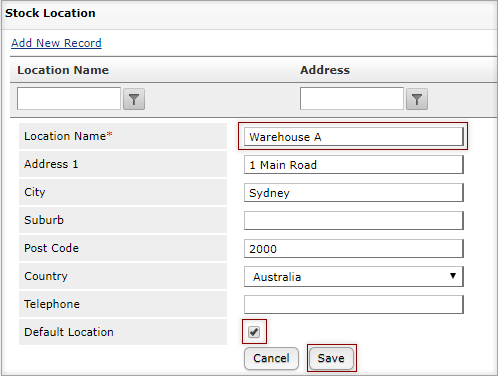Focus the Address filter text box

(352, 98)
